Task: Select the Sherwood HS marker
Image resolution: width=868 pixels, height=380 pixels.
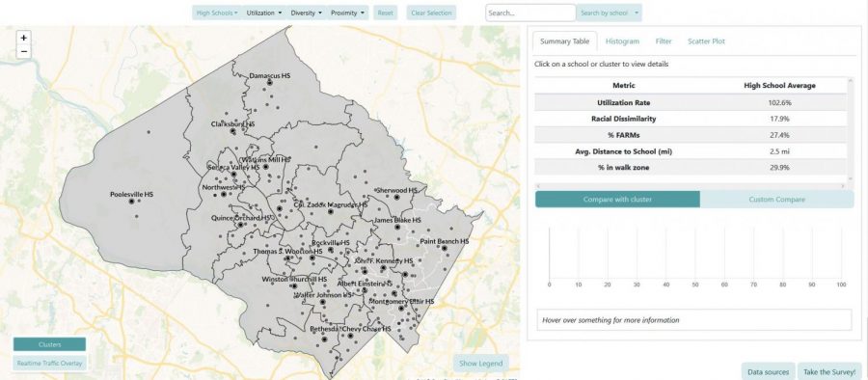Action: click(x=396, y=197)
